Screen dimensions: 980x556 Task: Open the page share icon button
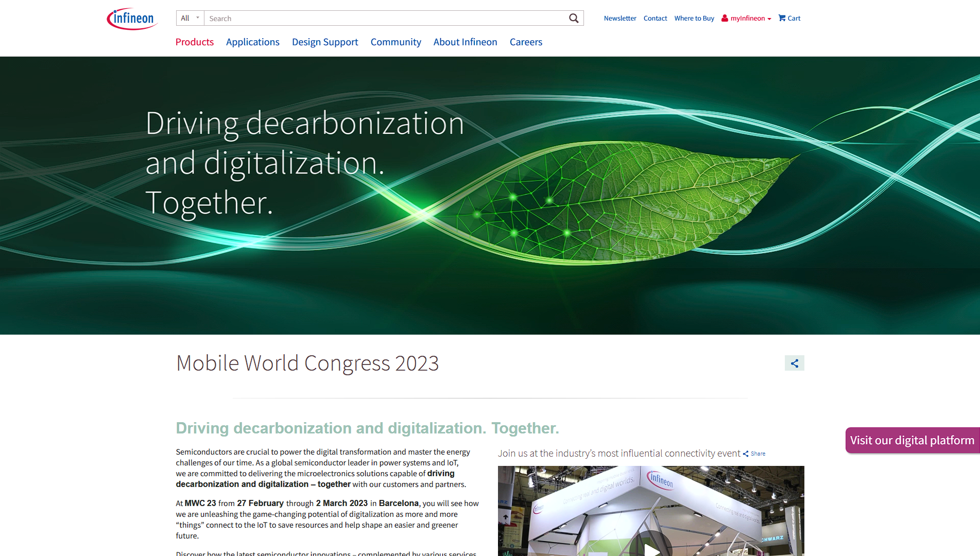click(794, 363)
